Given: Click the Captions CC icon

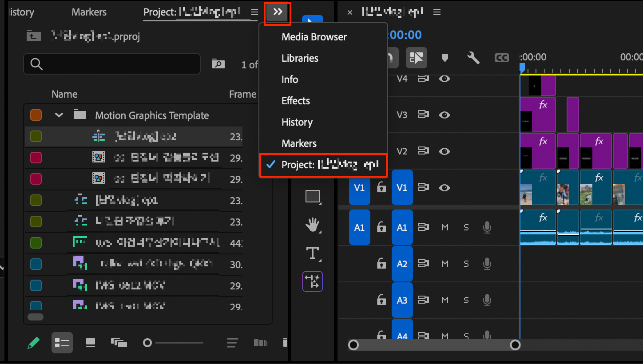Looking at the screenshot, I should click(x=501, y=57).
